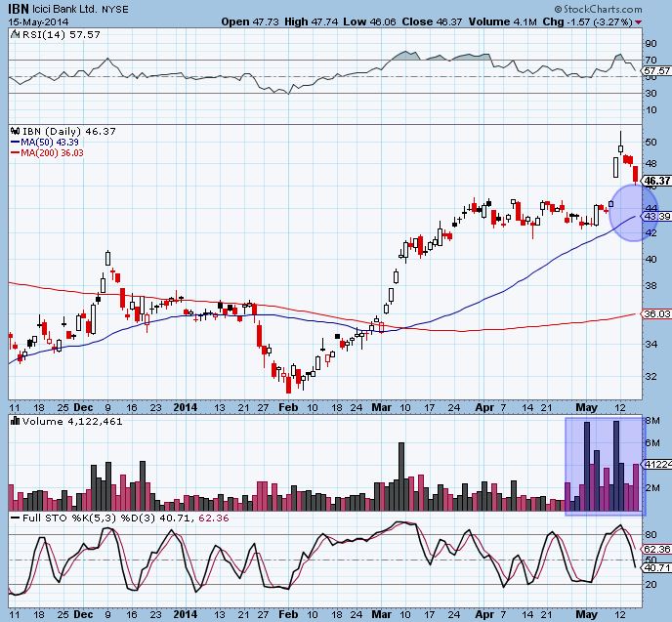The height and width of the screenshot is (622, 672).
Task: Click the Mar label on the price chart axis
Action: (x=381, y=407)
